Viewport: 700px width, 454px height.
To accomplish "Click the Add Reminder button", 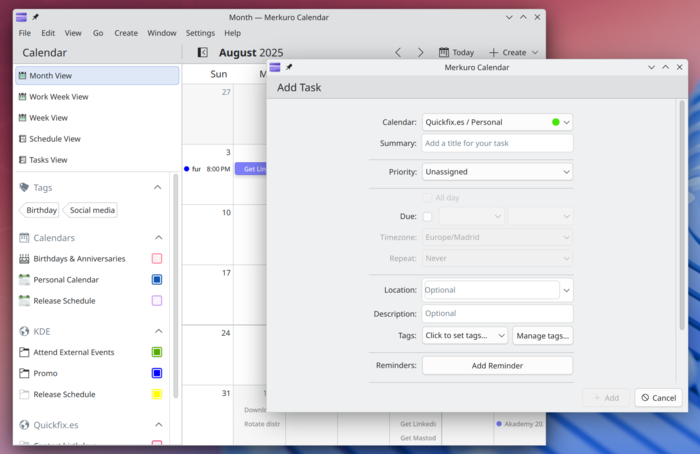I will [x=497, y=366].
